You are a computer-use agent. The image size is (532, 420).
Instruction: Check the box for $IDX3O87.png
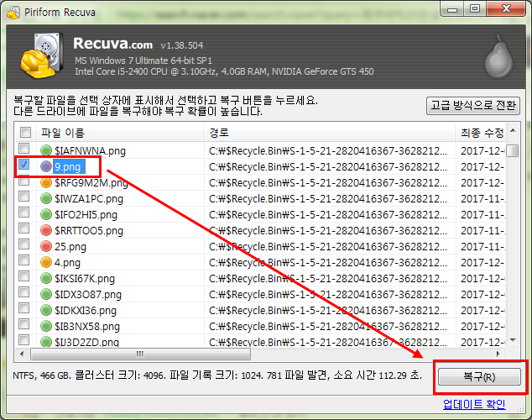(x=23, y=292)
